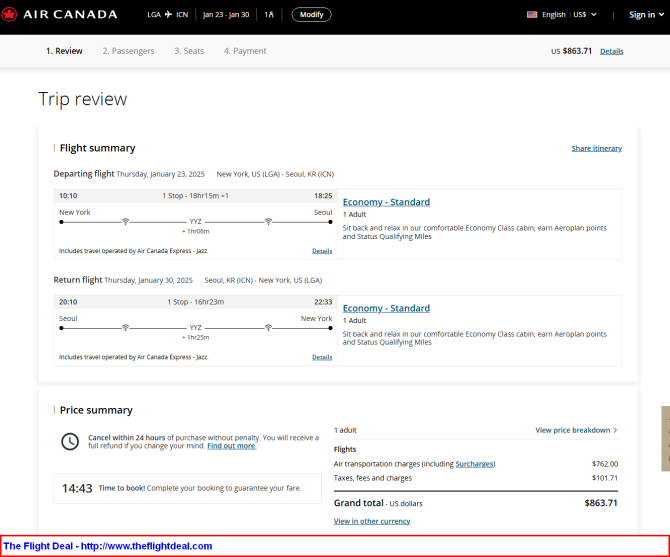Expand the Sign in menu

coord(646,15)
